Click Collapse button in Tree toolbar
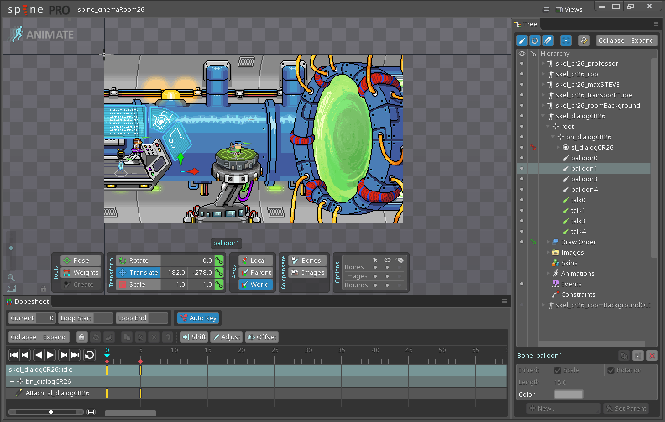The width and height of the screenshot is (665, 422). pyautogui.click(x=611, y=40)
